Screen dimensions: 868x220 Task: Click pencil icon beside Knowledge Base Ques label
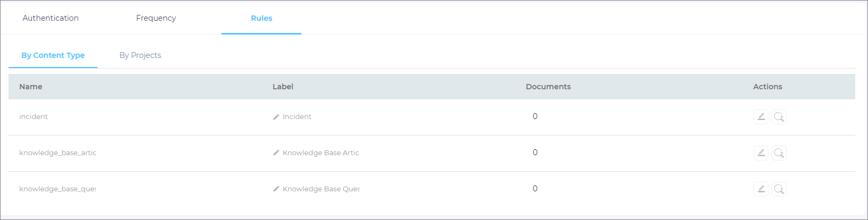[276, 189]
